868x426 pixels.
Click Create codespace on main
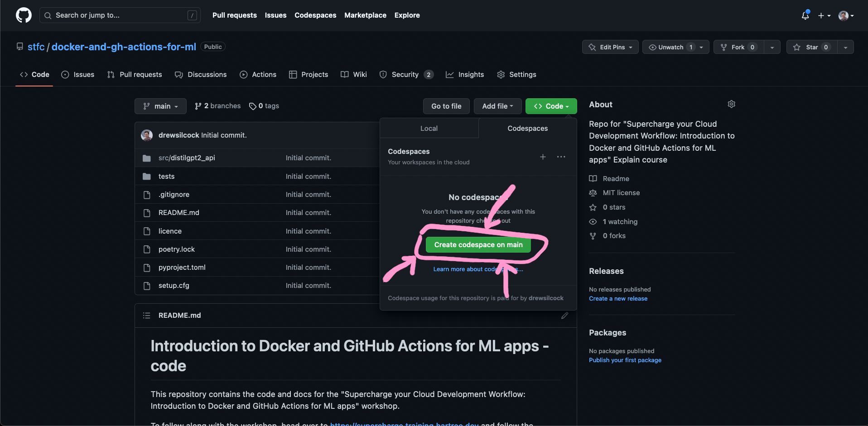click(x=478, y=244)
